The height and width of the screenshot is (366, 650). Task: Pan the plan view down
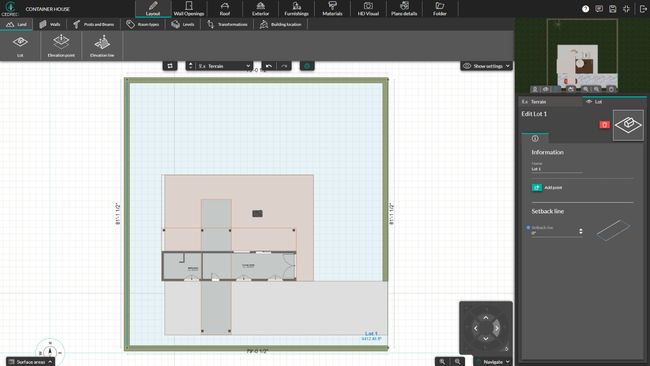pos(486,339)
